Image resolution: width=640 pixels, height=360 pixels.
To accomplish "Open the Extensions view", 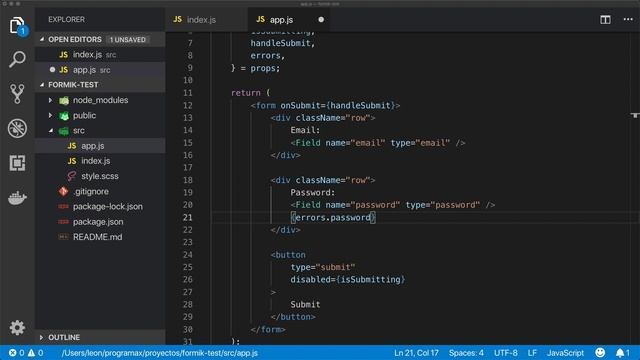I will point(17,163).
